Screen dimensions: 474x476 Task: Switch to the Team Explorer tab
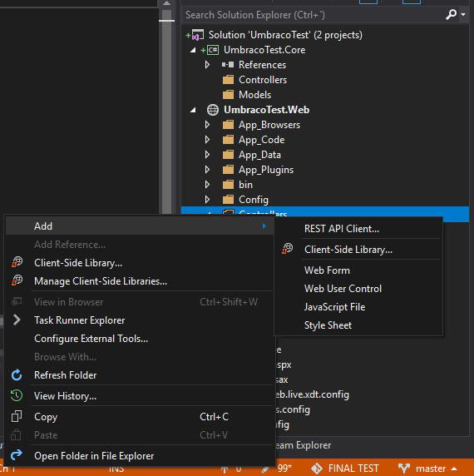pyautogui.click(x=303, y=445)
